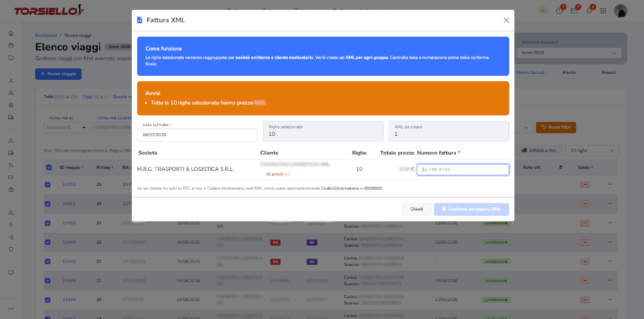
Task: Open the briefcase icon in sidebar
Action: tap(11, 189)
